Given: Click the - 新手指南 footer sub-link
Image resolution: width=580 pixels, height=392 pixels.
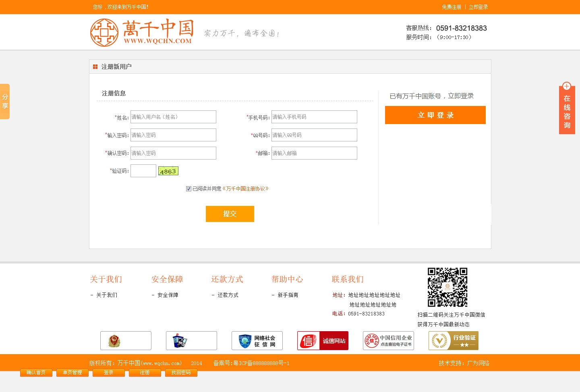Looking at the screenshot, I should (x=285, y=295).
